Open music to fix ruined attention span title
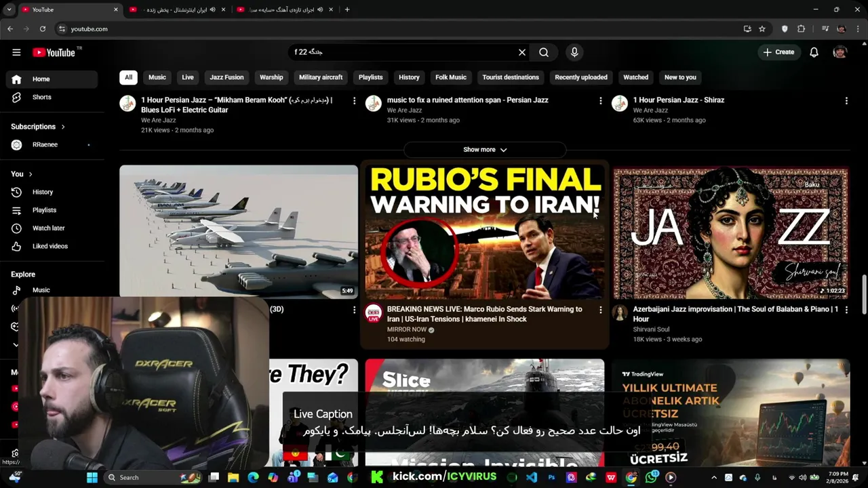 [467, 100]
